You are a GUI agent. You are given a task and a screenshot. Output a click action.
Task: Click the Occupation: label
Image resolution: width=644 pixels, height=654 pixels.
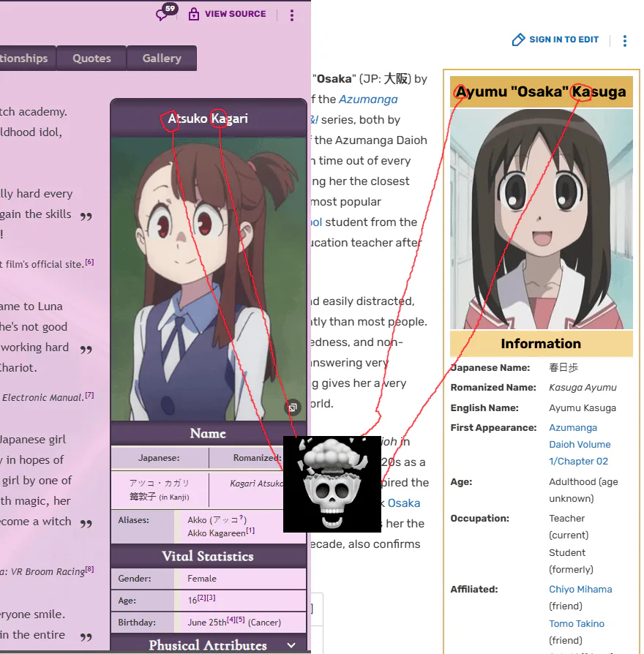pos(480,519)
